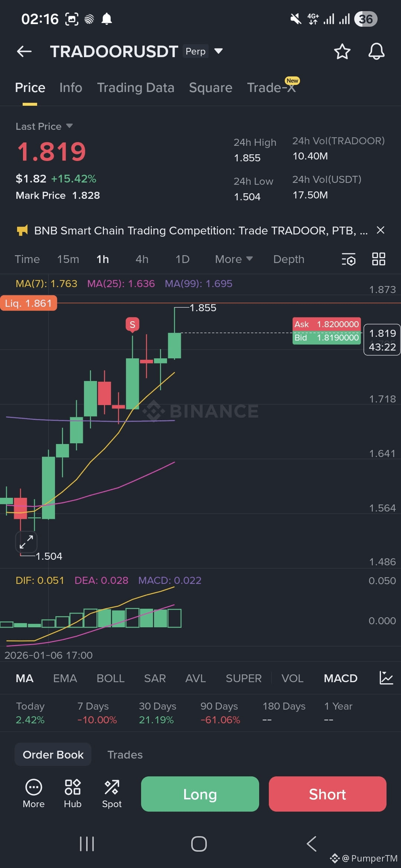Screen dimensions: 401x868
Task: Open the Hub icon
Action: pos(72,793)
